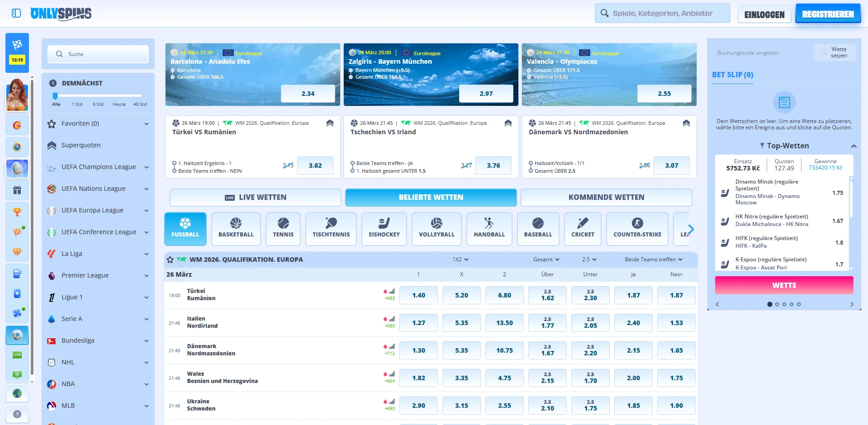Screen dimensions: 868x425
Task: Switch to the KOMMENDE WETTEN tab
Action: (x=607, y=197)
